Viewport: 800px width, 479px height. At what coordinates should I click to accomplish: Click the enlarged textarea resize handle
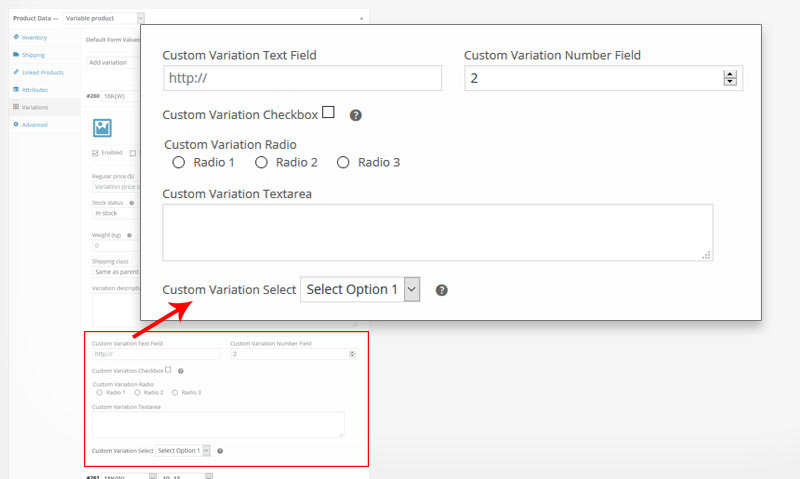pos(707,255)
